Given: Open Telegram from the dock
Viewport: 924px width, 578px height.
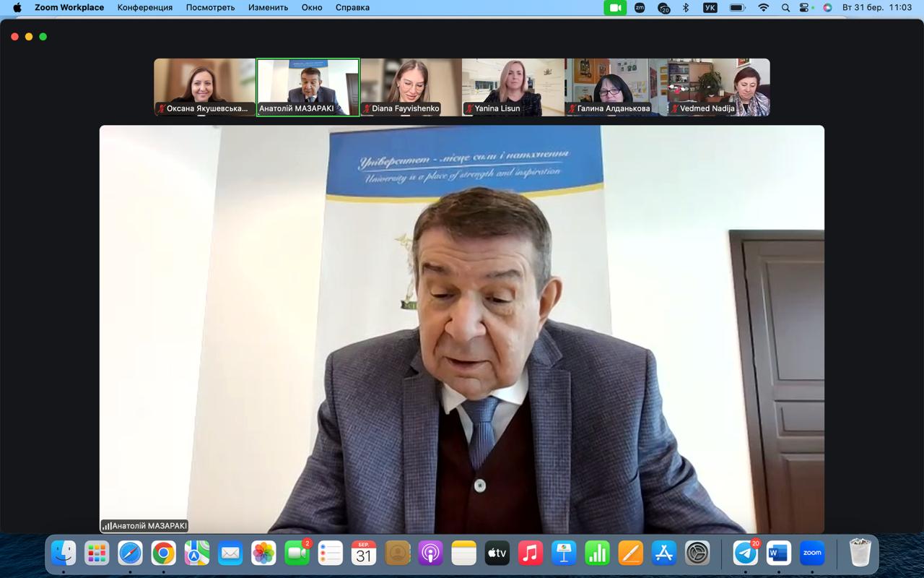Looking at the screenshot, I should 746,553.
